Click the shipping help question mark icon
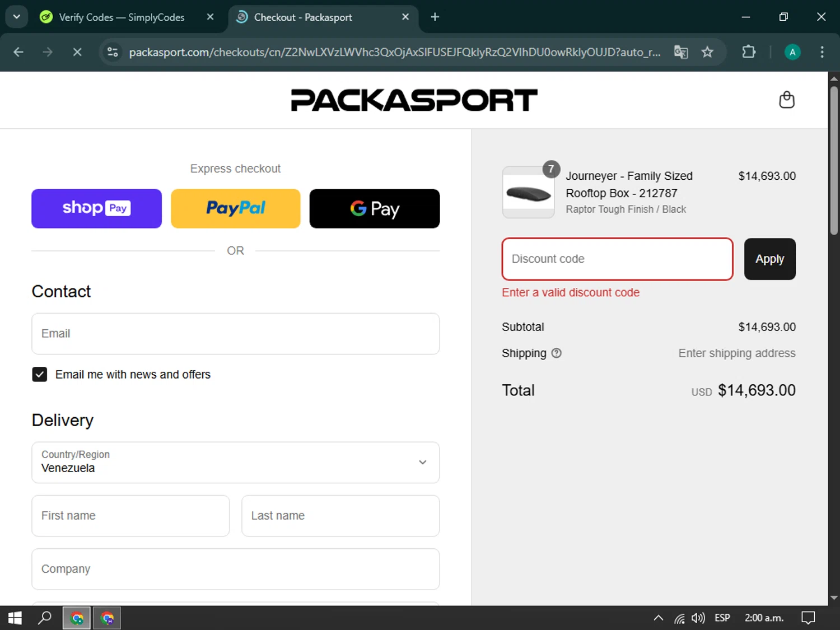This screenshot has height=630, width=840. [556, 353]
